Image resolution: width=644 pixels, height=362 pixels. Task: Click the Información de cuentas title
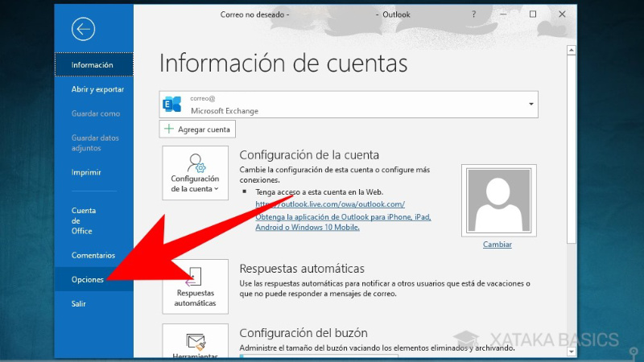[x=283, y=64]
